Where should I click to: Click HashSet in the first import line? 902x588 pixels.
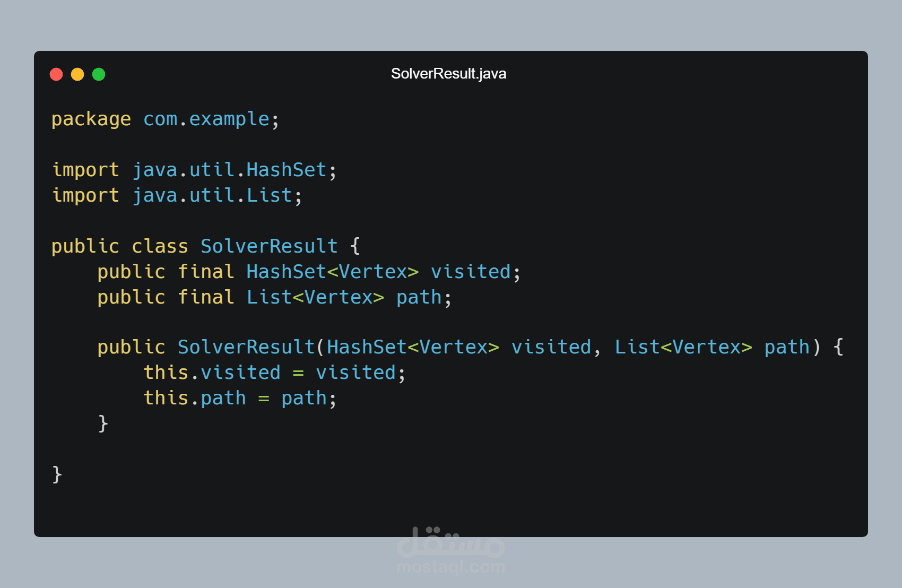click(287, 170)
